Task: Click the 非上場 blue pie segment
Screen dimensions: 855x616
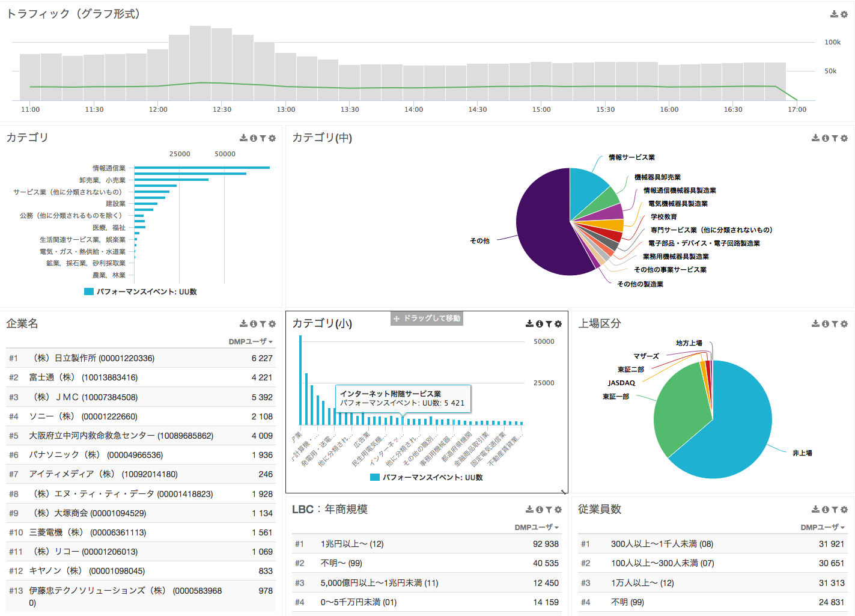Action: click(739, 433)
